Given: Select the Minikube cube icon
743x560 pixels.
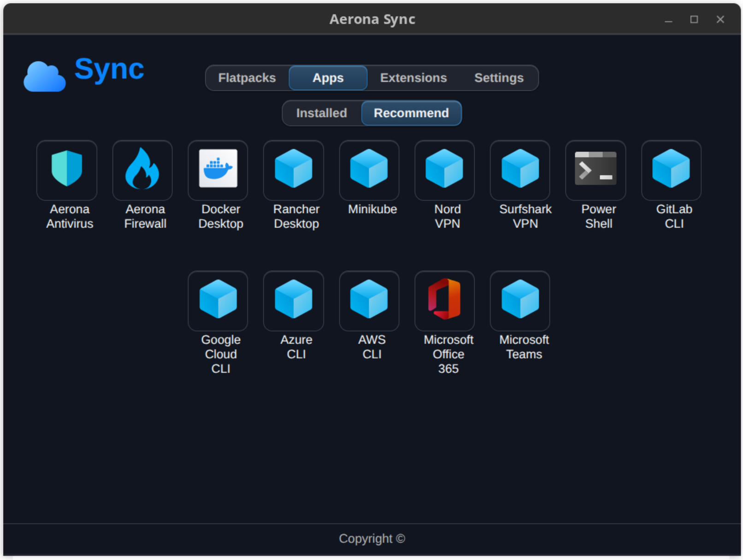Looking at the screenshot, I should click(x=369, y=170).
